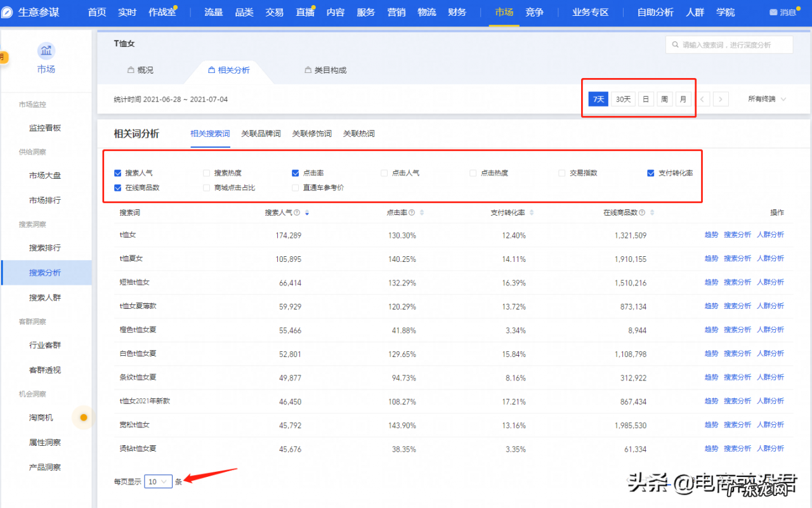Enable the 搜索热度 checkbox

pos(206,172)
